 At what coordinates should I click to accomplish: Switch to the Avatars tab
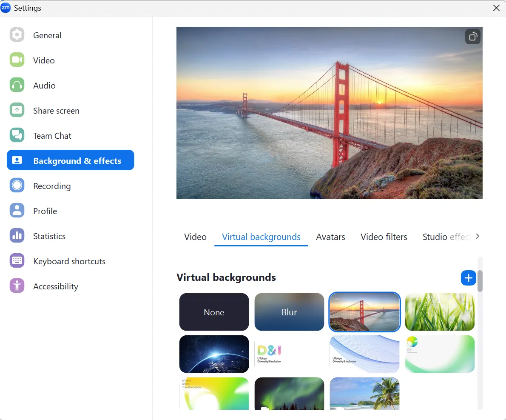tap(330, 237)
